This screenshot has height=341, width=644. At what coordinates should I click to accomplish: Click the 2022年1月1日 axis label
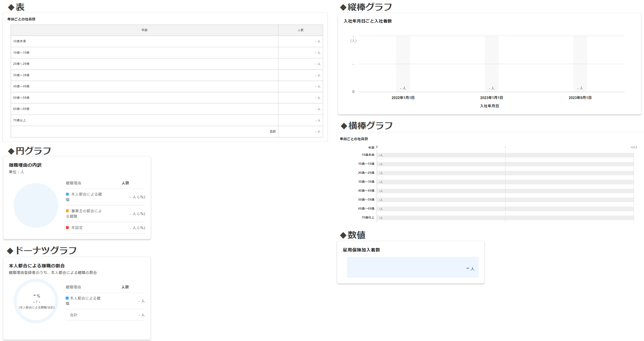click(x=403, y=98)
